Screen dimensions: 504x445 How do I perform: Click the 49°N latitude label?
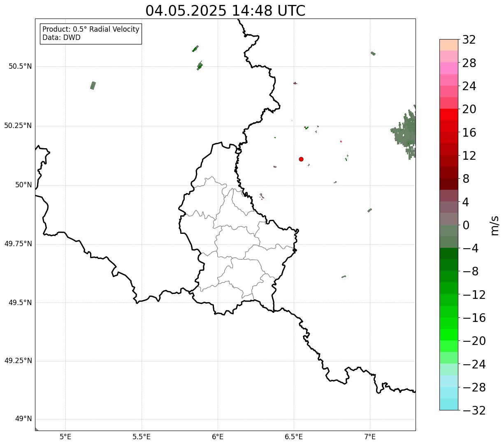point(23,419)
